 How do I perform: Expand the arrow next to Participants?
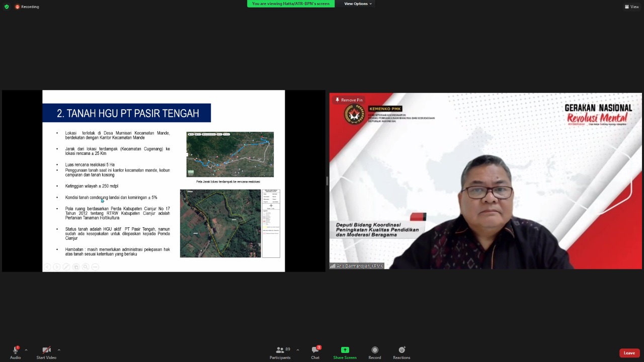(298, 350)
